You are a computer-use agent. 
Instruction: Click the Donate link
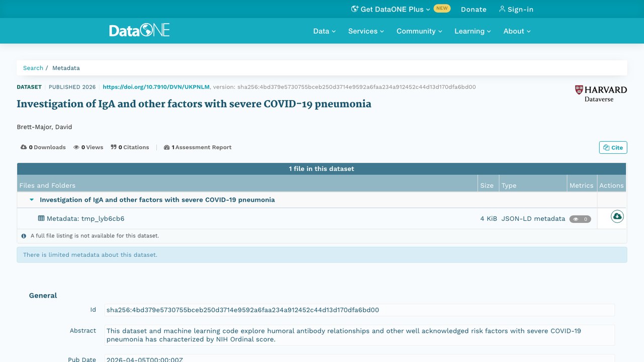pos(473,9)
